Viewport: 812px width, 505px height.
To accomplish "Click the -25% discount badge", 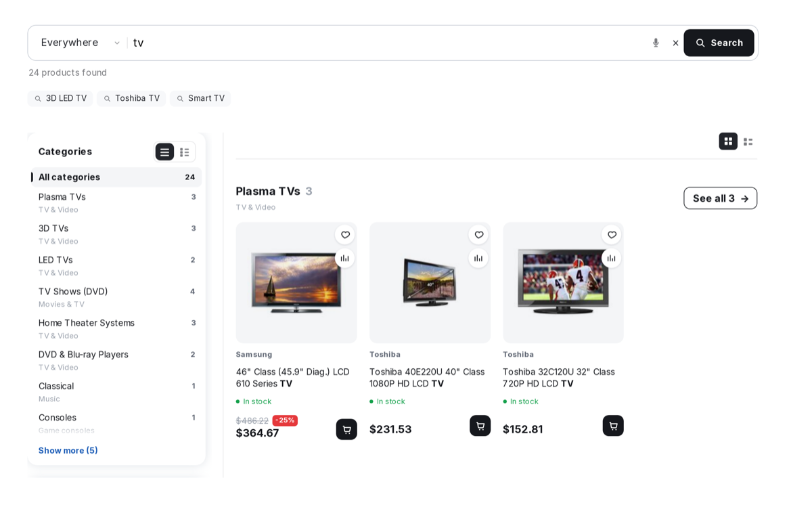I will click(285, 420).
